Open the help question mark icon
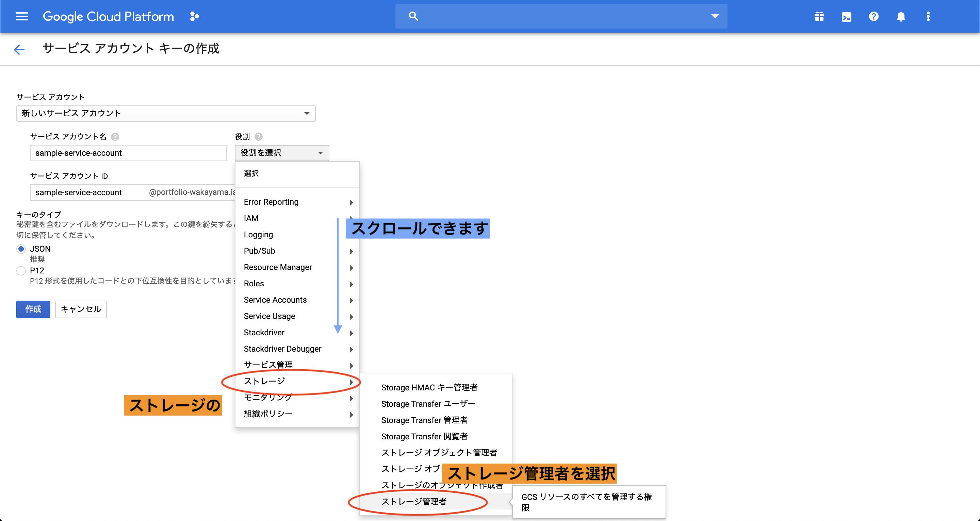Image resolution: width=980 pixels, height=521 pixels. tap(874, 16)
